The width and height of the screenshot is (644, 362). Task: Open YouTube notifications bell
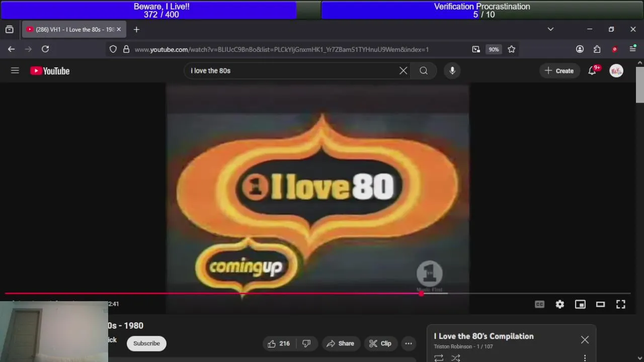coord(592,71)
